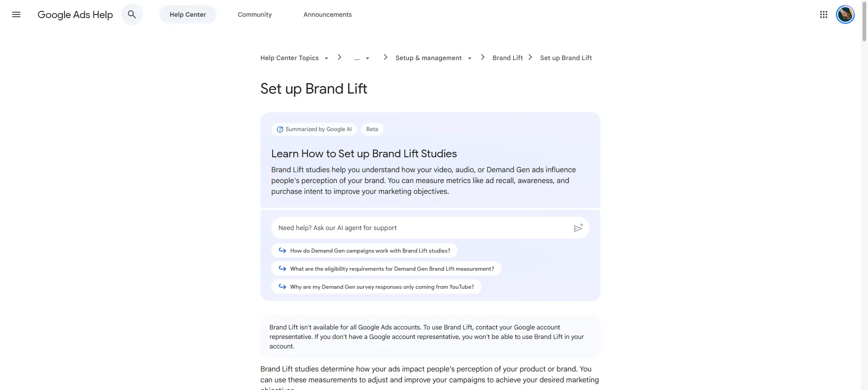The width and height of the screenshot is (868, 390).
Task: Click arrow icon beside eligibility requirements question
Action: tap(282, 268)
